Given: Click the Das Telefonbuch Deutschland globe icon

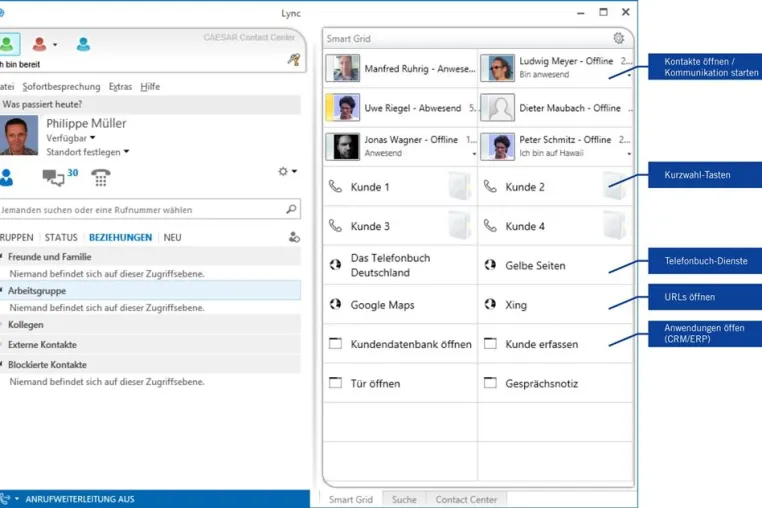Looking at the screenshot, I should point(335,265).
